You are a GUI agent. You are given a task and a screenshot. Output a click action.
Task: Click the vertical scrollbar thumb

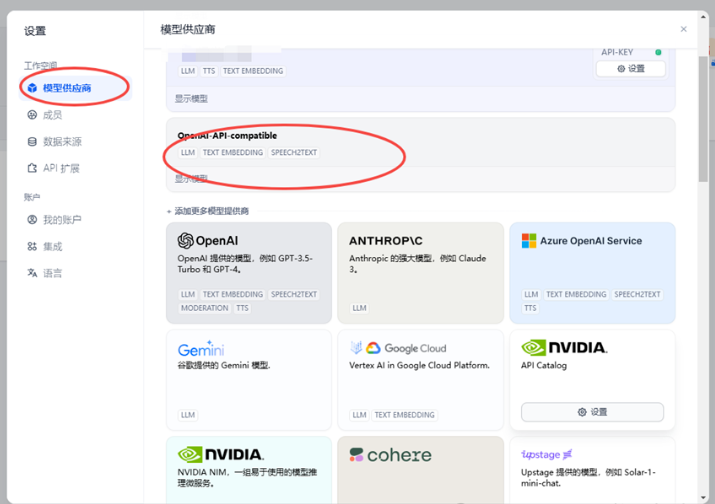click(703, 119)
